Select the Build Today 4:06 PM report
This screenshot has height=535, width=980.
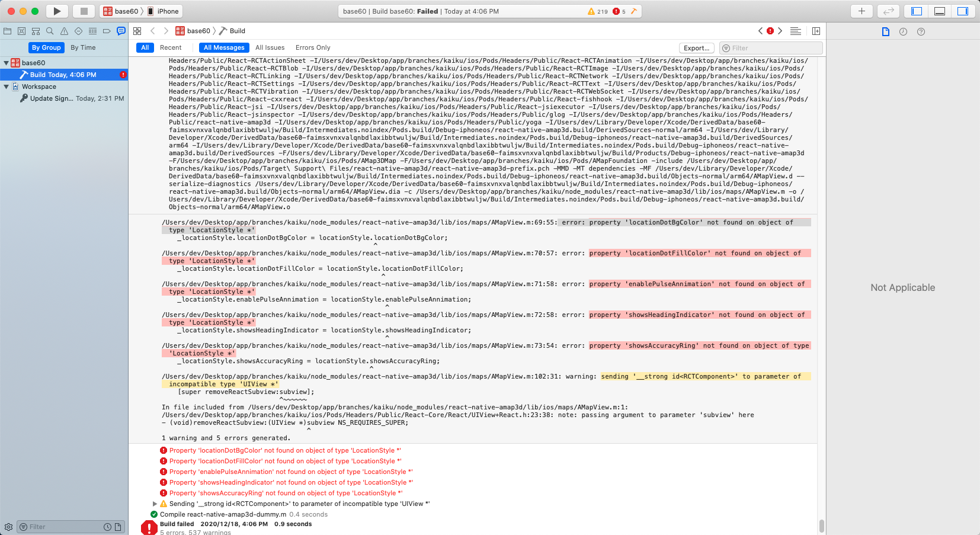click(x=64, y=75)
